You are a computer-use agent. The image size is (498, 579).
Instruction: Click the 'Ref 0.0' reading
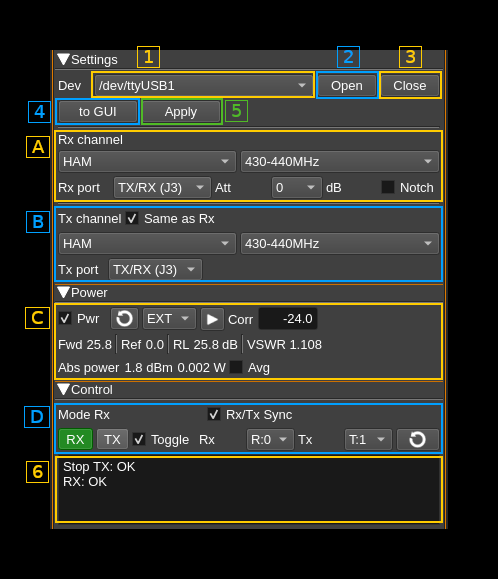tap(142, 345)
